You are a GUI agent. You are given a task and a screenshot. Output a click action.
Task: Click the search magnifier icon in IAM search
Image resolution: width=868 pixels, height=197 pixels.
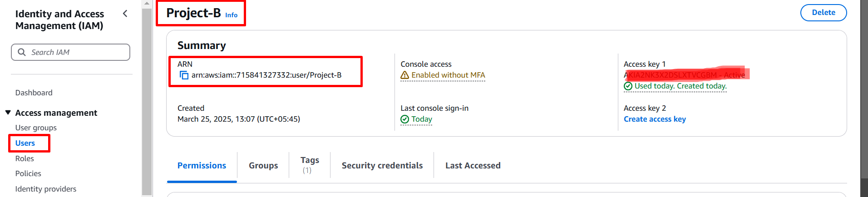[x=22, y=52]
